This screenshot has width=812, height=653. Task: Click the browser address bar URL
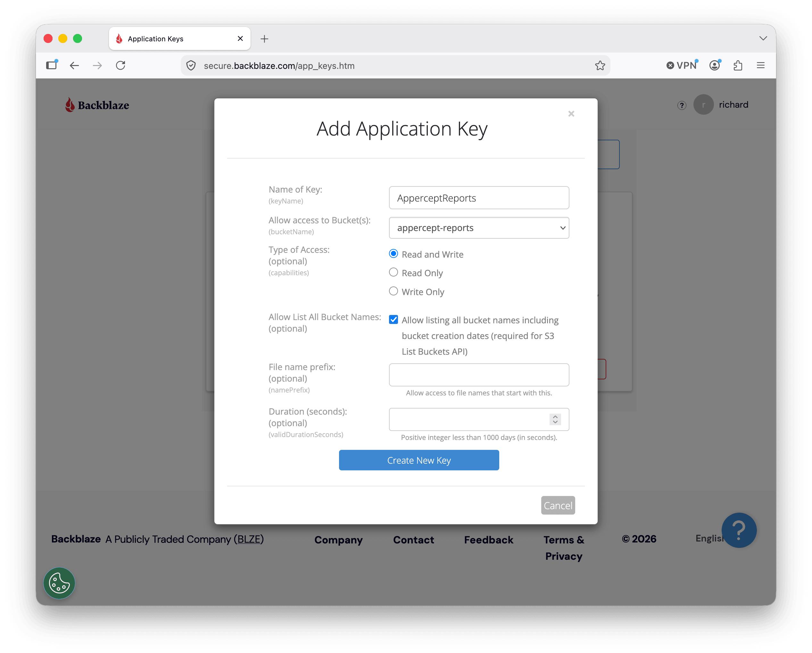pos(279,66)
